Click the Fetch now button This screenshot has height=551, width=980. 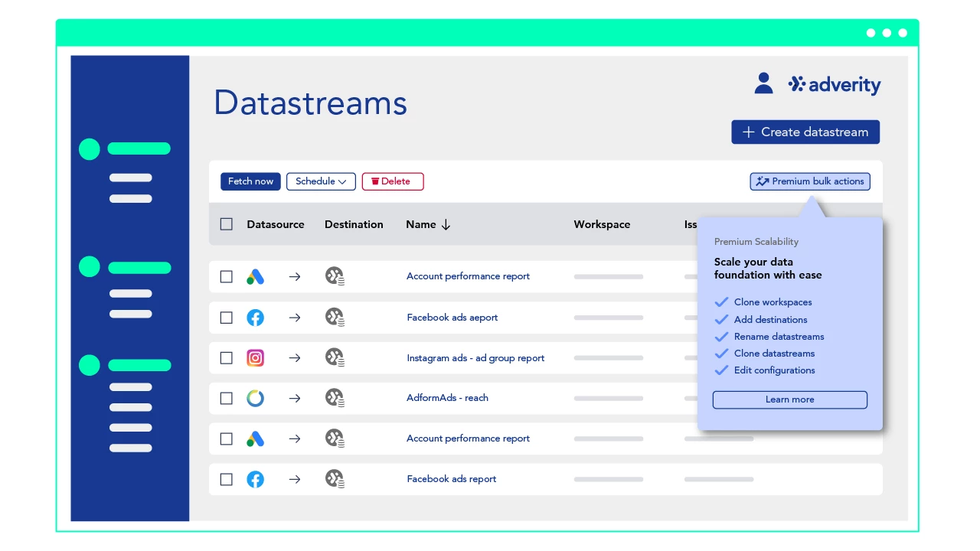[250, 181]
